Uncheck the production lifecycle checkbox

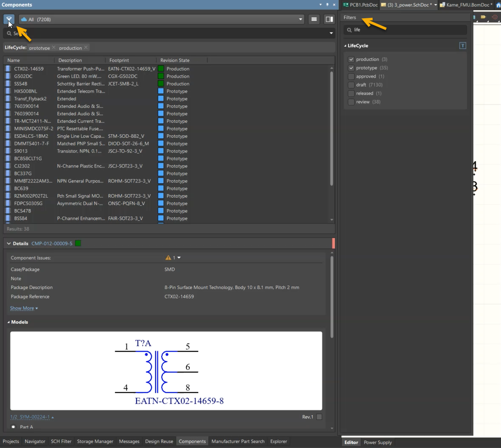351,60
